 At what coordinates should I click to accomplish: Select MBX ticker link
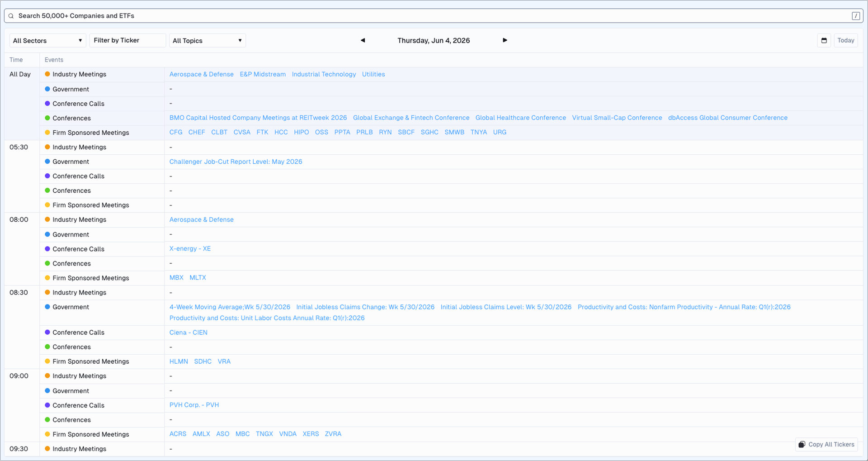tap(176, 277)
